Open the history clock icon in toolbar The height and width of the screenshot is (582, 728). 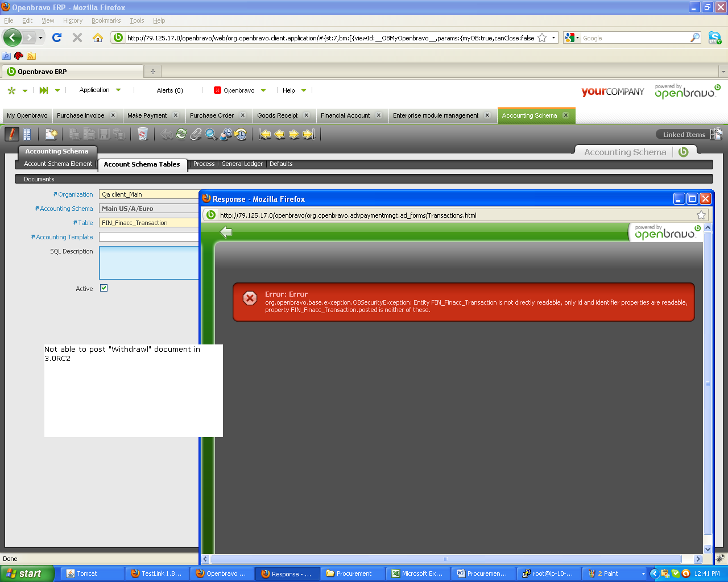click(241, 134)
